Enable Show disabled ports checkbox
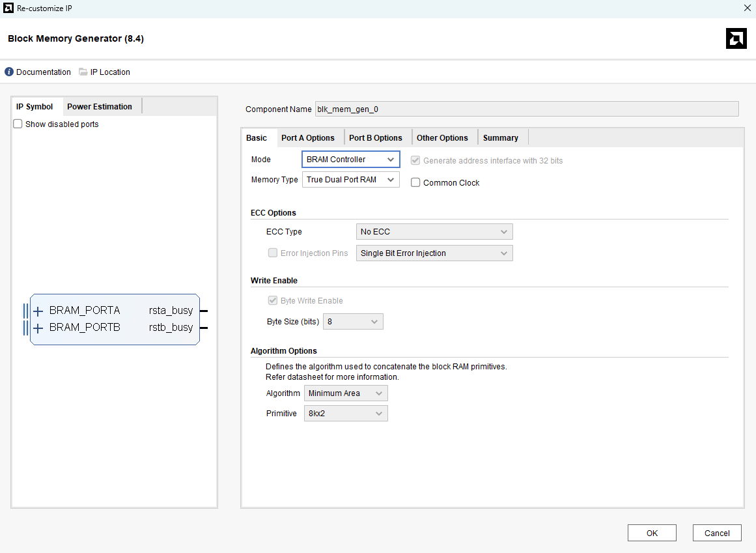 coord(18,124)
